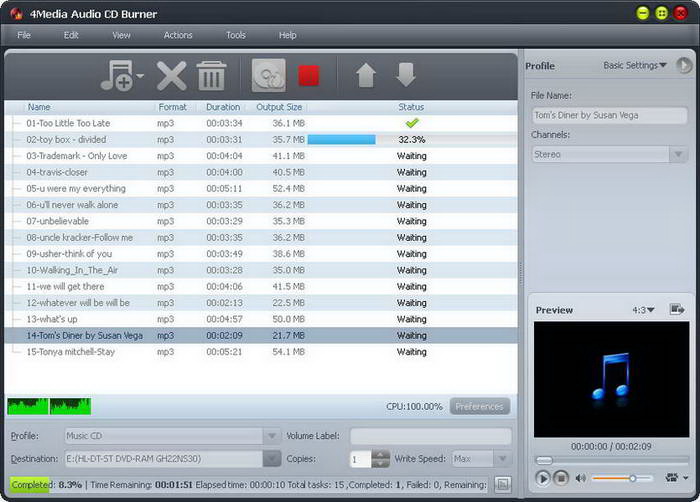The height and width of the screenshot is (502, 700).
Task: Move selected track down with arrow icon
Action: click(405, 76)
